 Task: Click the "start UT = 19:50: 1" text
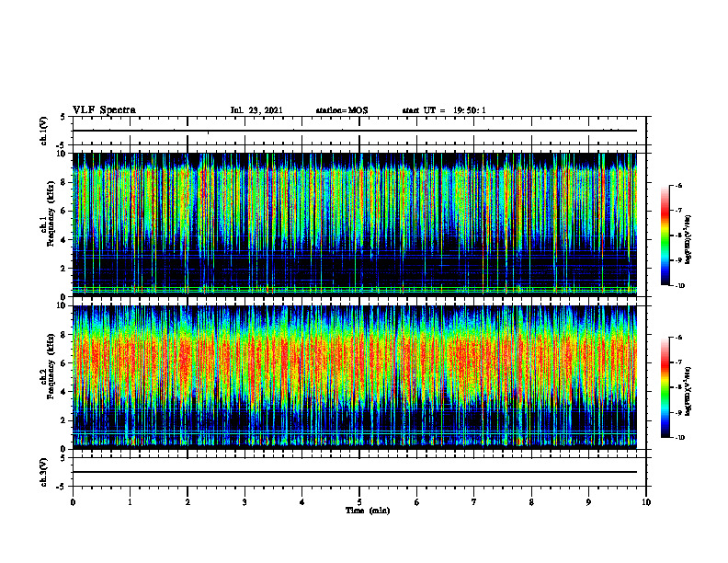pyautogui.click(x=444, y=110)
